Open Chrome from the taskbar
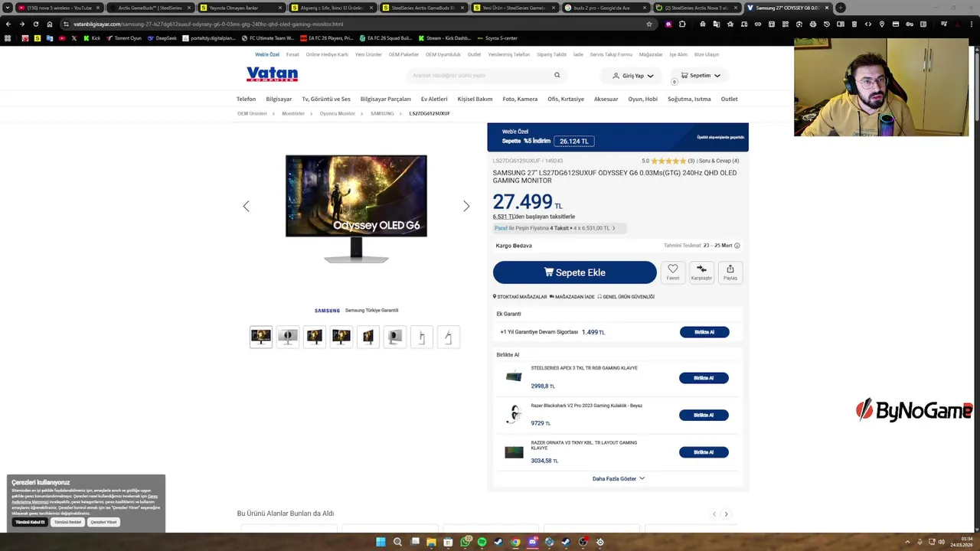 515,542
